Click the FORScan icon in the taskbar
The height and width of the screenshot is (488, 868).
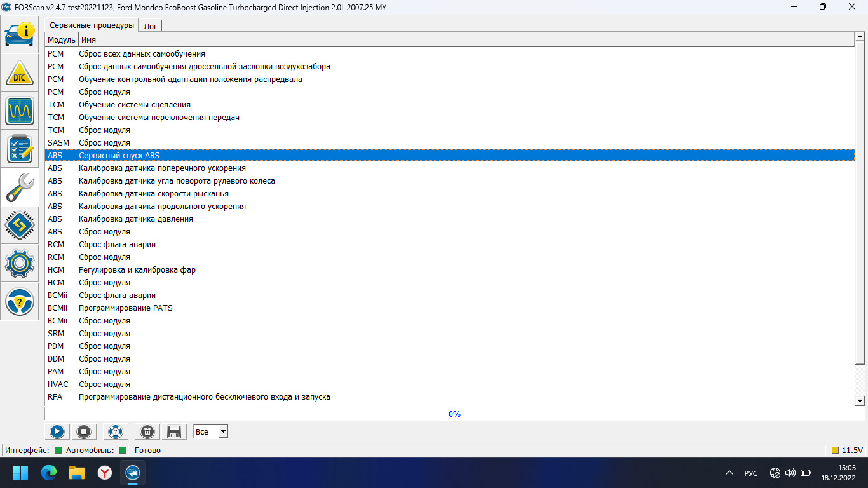coord(133,473)
